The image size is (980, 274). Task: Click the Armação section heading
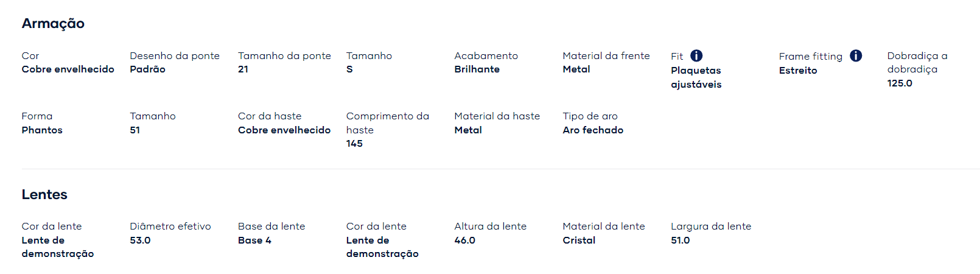point(53,24)
